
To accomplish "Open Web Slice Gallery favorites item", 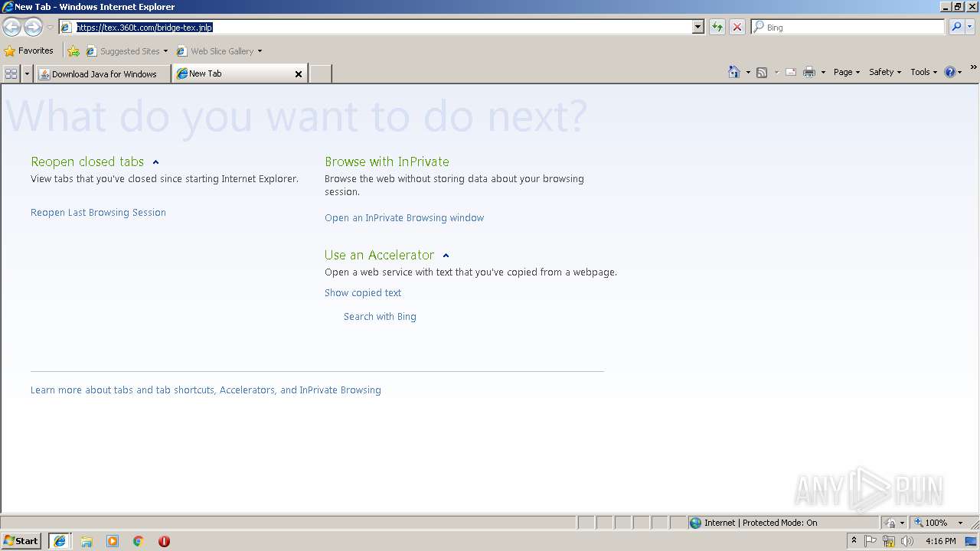I will 219,51.
